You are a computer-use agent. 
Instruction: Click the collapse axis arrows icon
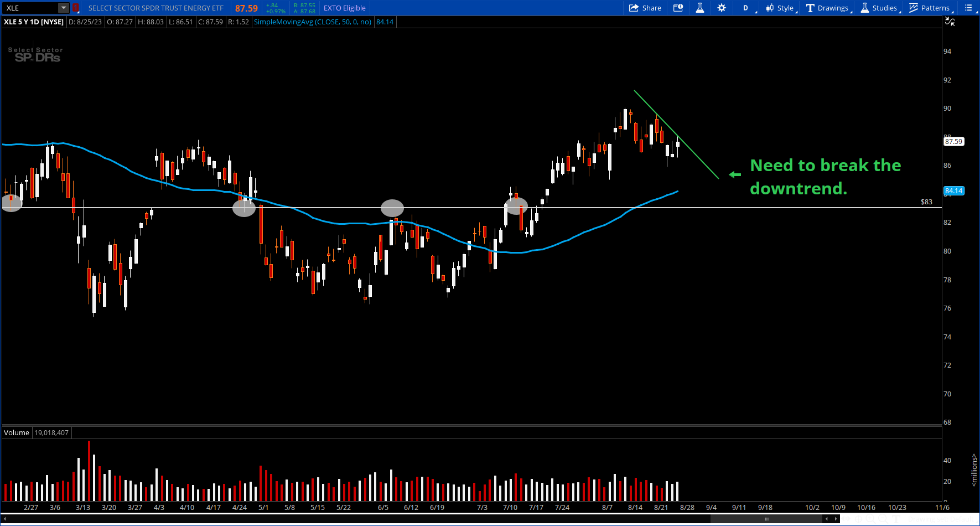950,22
